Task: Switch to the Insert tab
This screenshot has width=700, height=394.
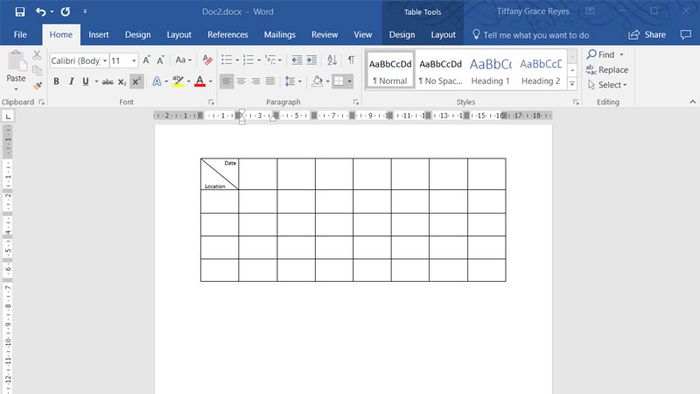Action: point(98,35)
